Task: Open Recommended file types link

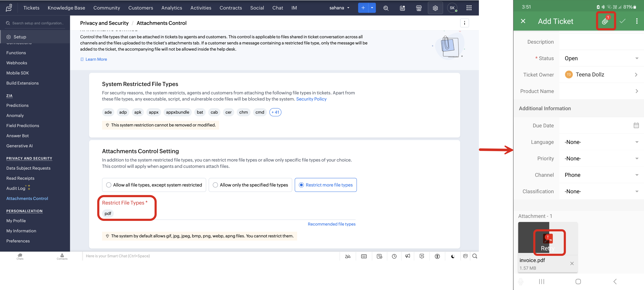Action: click(x=331, y=224)
